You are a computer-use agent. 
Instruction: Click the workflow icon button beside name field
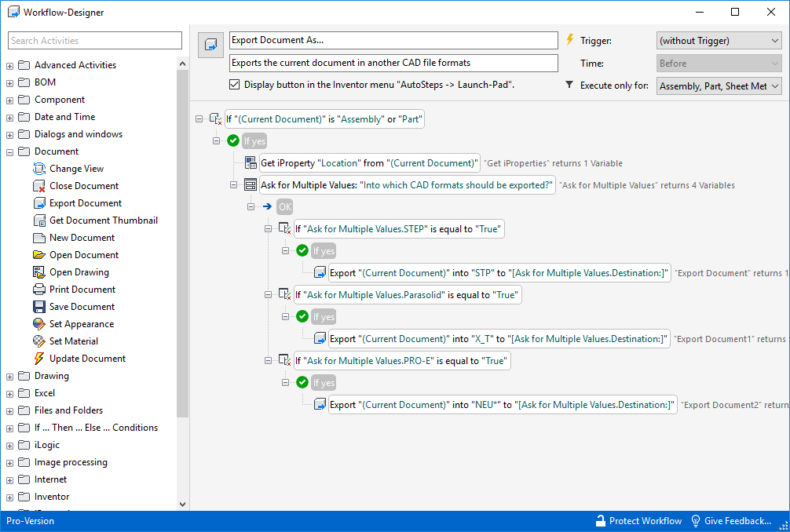210,46
